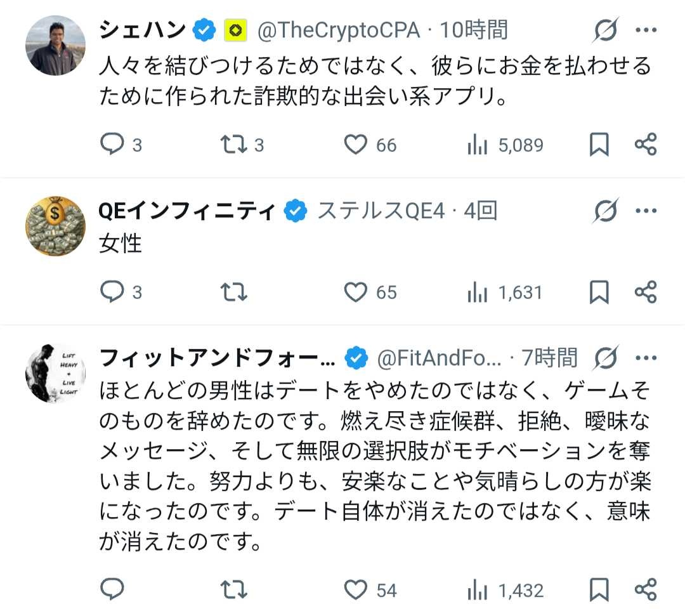Open シェハン's profile avatar
The width and height of the screenshot is (685, 616).
tap(55, 46)
